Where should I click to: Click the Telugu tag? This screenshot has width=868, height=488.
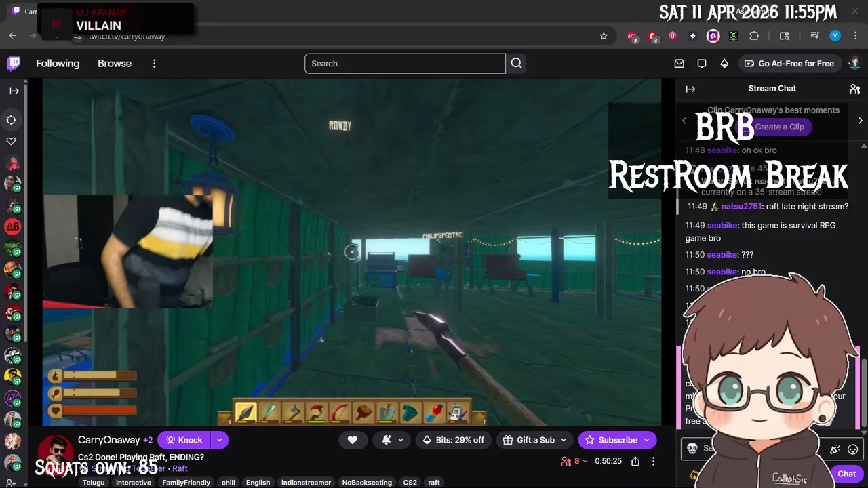coord(94,483)
